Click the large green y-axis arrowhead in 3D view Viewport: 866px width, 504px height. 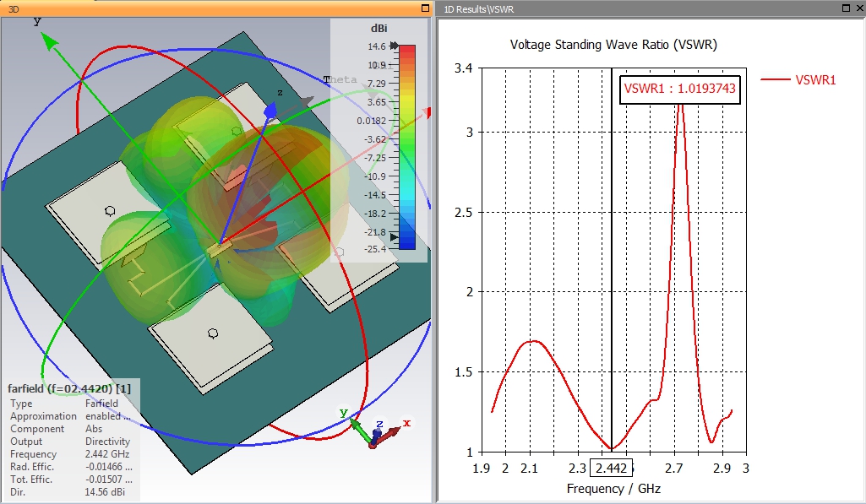(x=49, y=41)
